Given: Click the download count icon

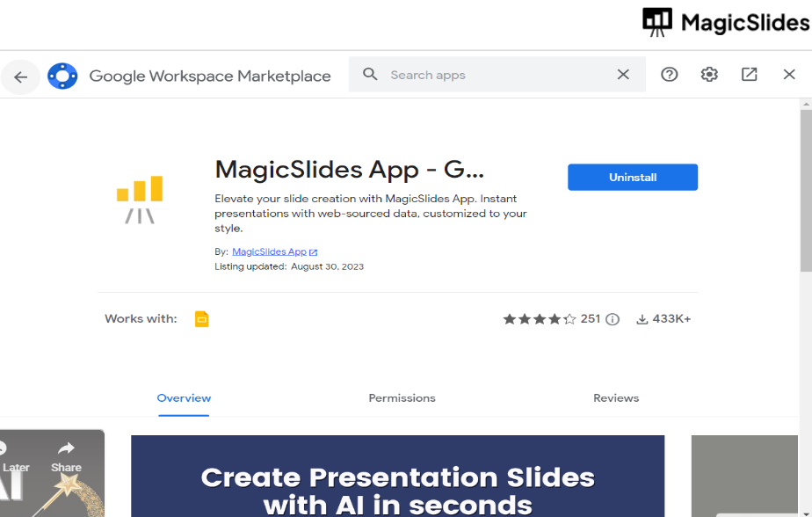Looking at the screenshot, I should [x=642, y=319].
